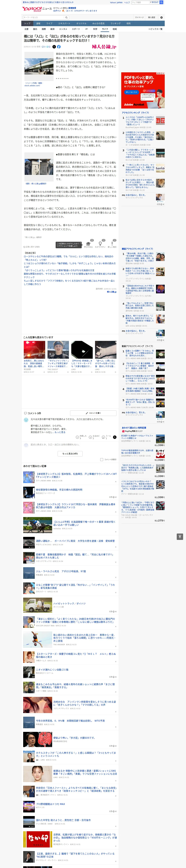Click ヘルプ link in top bar
This screenshot has width=186, height=868.
pyautogui.click(x=127, y=2)
